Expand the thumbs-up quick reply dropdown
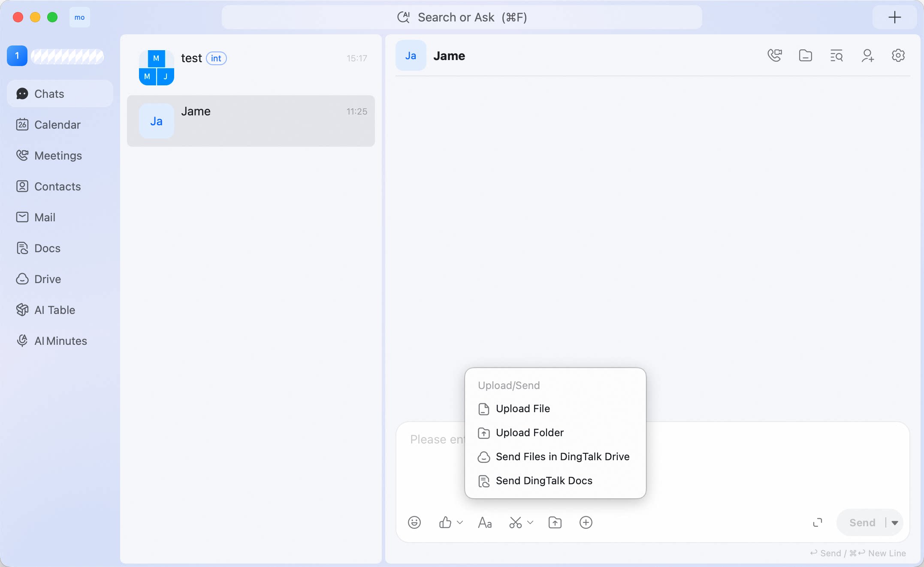 tap(460, 522)
